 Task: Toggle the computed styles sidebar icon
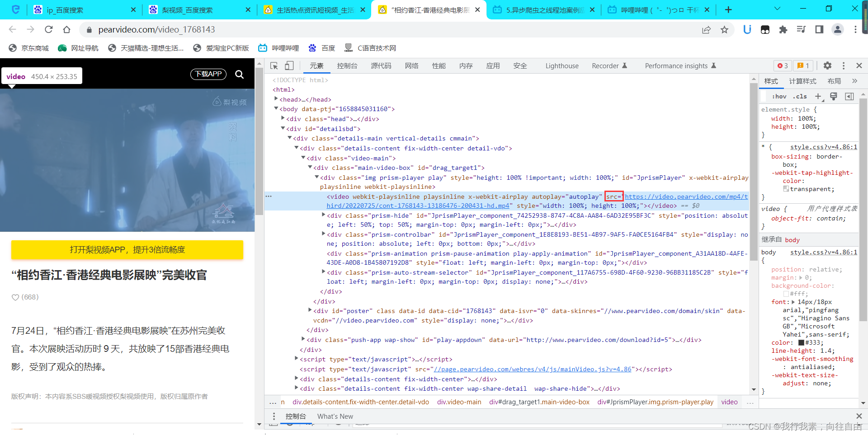tap(849, 96)
